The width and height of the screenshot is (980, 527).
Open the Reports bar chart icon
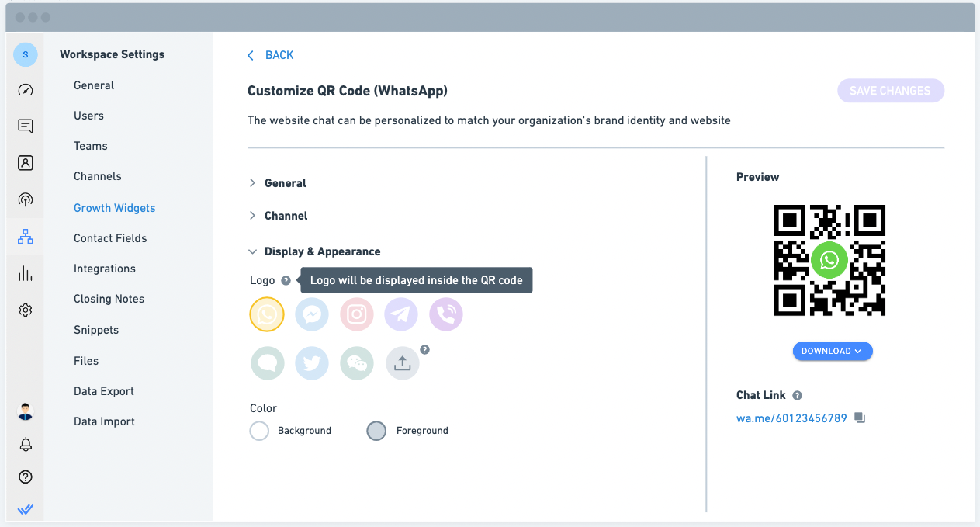[x=26, y=273]
